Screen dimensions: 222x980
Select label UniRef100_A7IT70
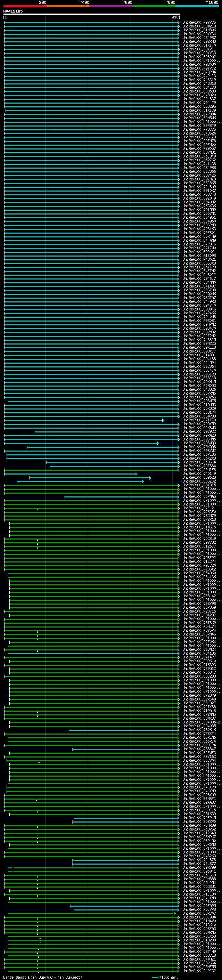[x=199, y=420]
